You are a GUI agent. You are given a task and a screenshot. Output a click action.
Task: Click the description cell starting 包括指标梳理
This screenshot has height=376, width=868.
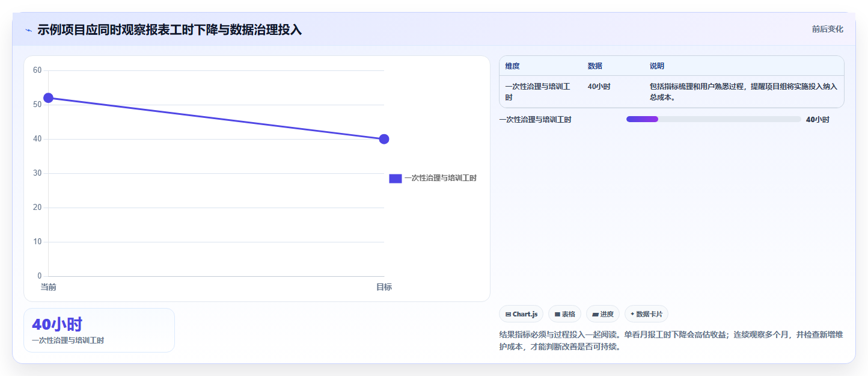point(743,92)
